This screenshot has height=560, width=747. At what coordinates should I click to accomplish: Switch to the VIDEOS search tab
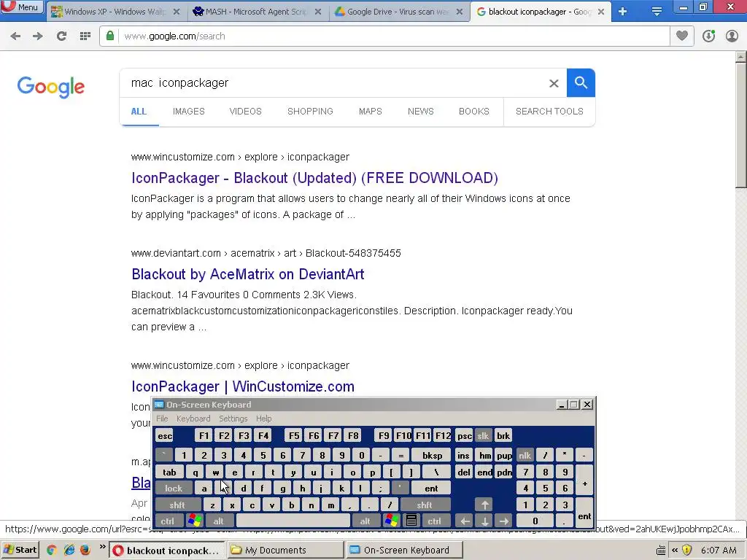[245, 112]
